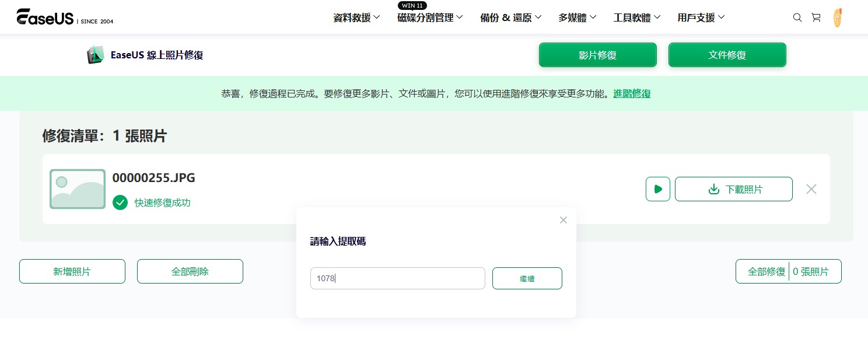Click the 請輸入提取碼 dialog title
The image size is (868, 346).
[338, 241]
